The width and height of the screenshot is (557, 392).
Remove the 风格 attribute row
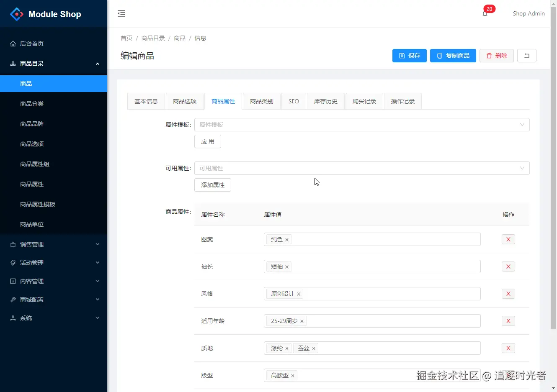[x=508, y=294]
